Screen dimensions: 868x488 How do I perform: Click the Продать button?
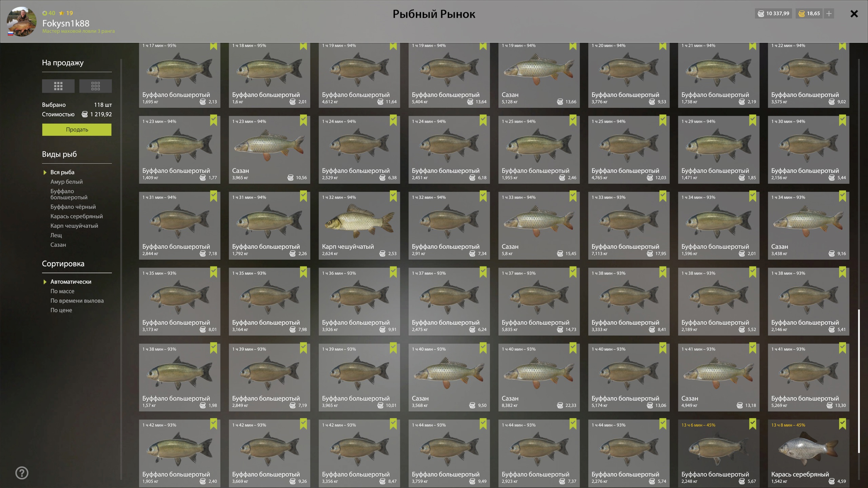click(77, 129)
